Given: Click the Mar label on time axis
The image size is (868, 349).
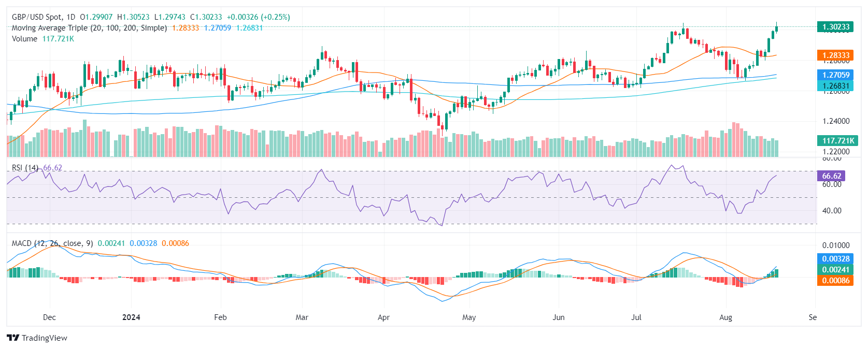Looking at the screenshot, I should coord(302,317).
